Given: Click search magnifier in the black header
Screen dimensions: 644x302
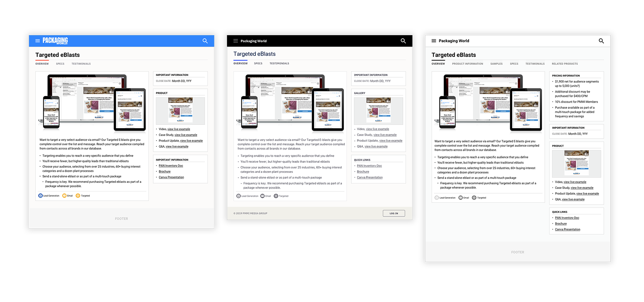Looking at the screenshot, I should [x=403, y=41].
